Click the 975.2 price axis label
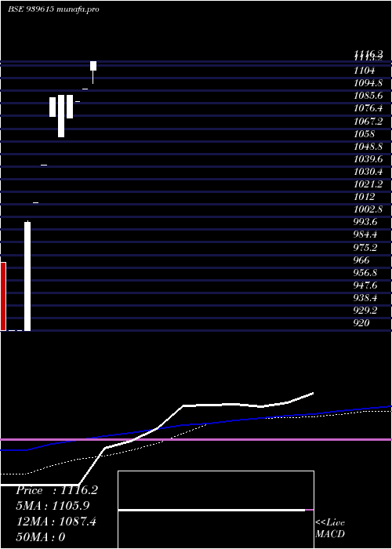 coord(365,248)
